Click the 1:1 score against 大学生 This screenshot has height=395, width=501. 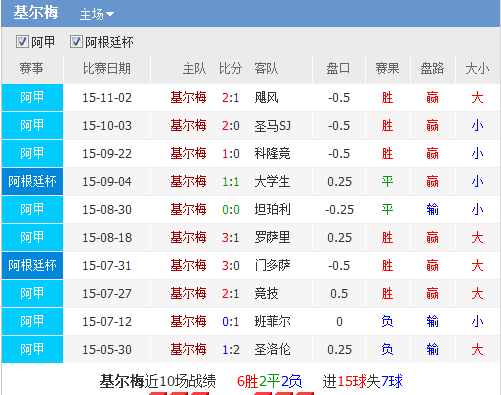click(x=231, y=182)
